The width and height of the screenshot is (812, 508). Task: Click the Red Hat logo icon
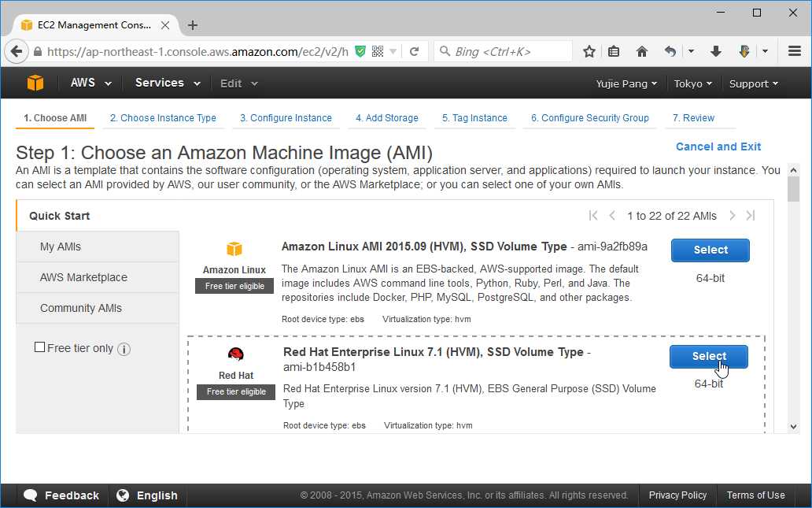[x=235, y=354]
